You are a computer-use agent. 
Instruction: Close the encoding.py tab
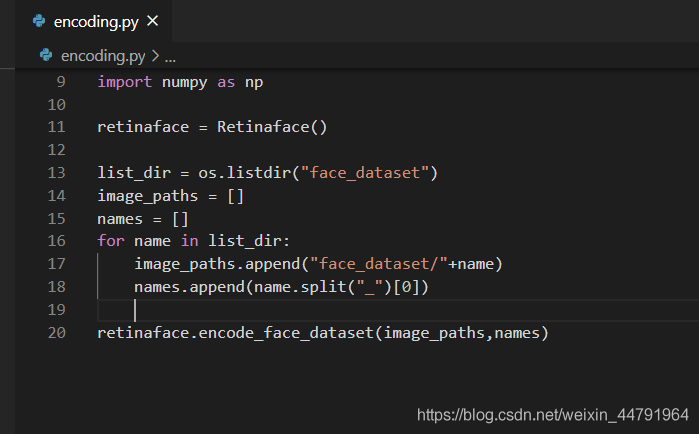(x=152, y=20)
